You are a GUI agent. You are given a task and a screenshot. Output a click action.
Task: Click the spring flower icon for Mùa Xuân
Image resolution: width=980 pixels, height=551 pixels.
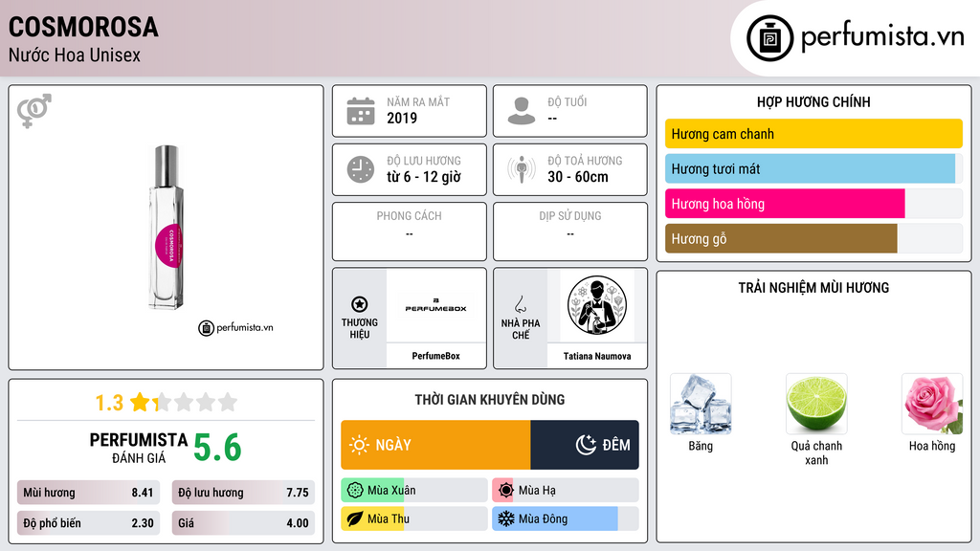coord(355,491)
